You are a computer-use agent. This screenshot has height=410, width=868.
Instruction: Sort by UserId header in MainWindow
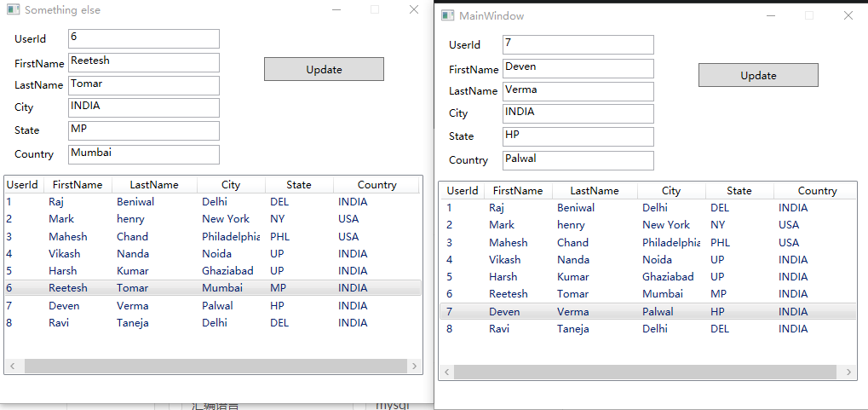pyautogui.click(x=463, y=191)
